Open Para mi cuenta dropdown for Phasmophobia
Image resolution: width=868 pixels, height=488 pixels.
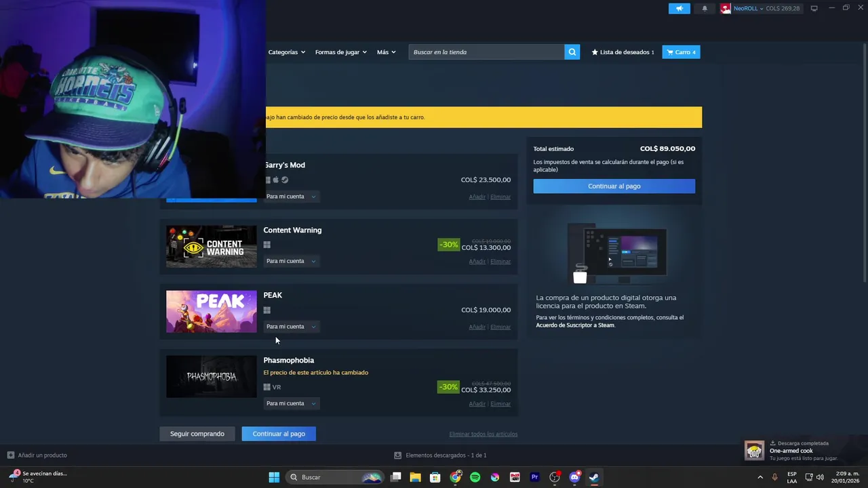point(291,403)
